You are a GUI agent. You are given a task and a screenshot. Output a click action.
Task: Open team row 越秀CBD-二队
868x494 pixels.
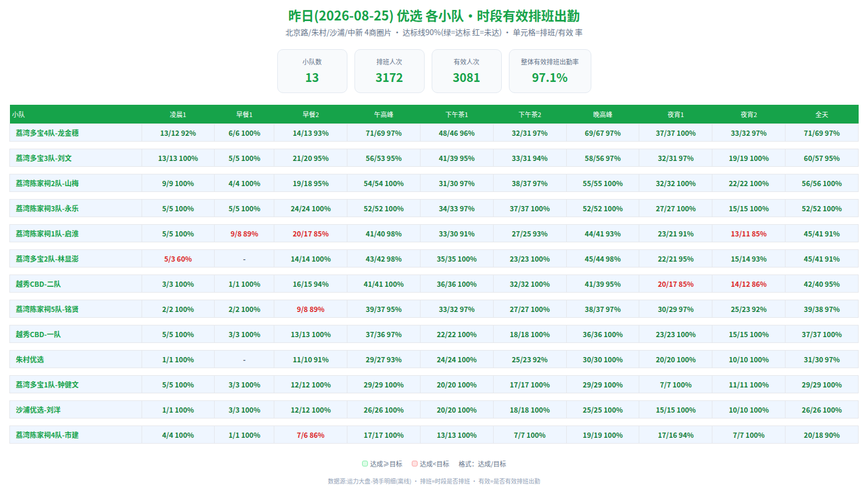pos(434,284)
